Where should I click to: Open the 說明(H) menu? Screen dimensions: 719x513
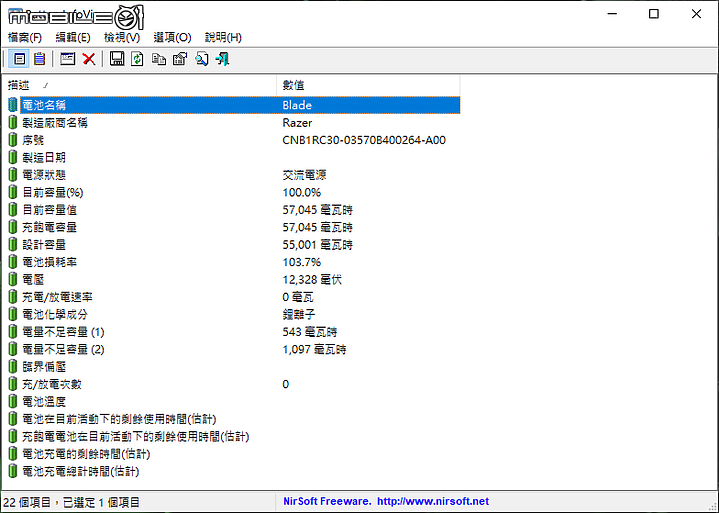click(223, 38)
